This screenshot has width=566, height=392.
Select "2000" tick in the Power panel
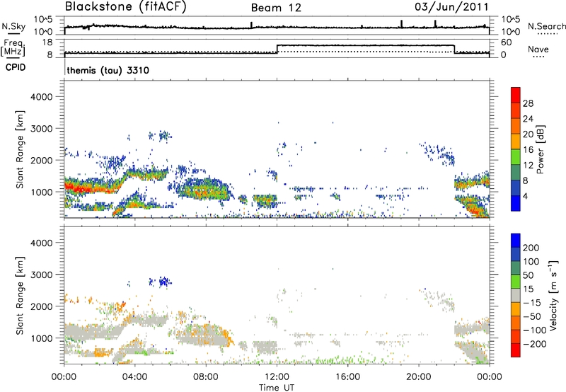click(x=41, y=160)
